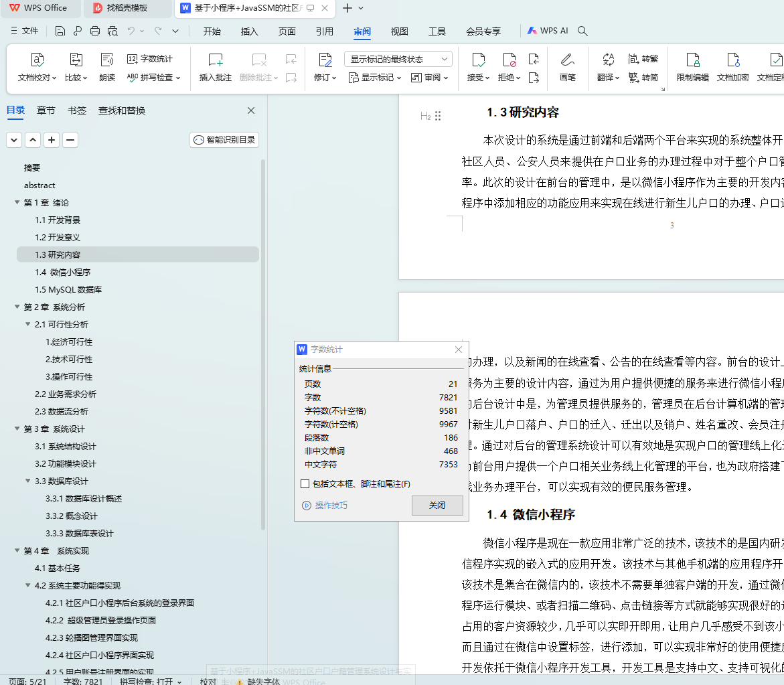
Task: Close the navigation side panel
Action: (251, 110)
